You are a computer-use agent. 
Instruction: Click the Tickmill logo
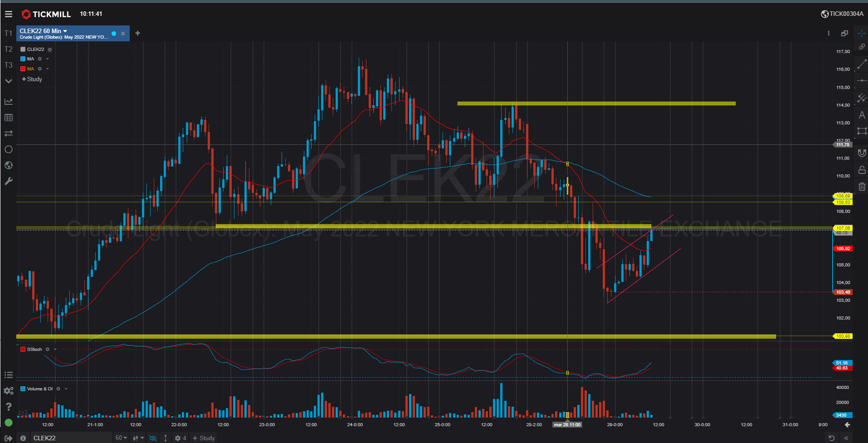click(x=46, y=14)
